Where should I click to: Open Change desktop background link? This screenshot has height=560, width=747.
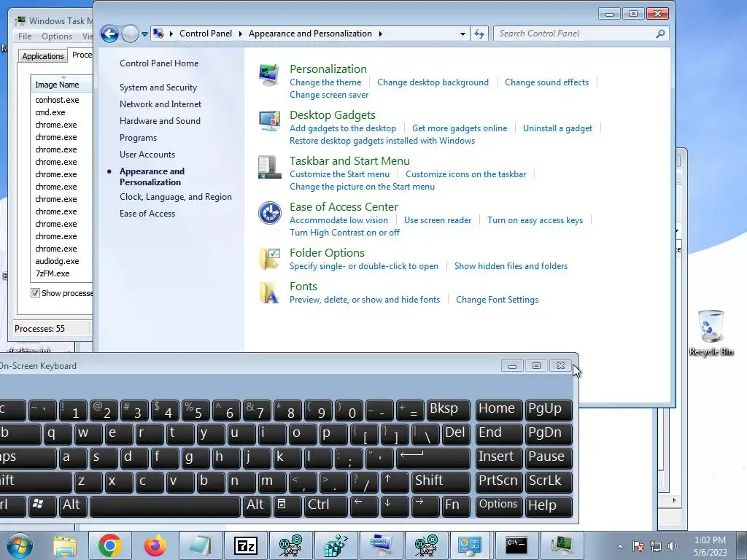(433, 82)
